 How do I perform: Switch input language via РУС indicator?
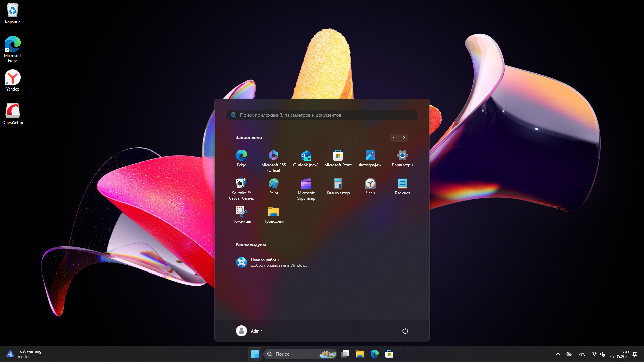coord(582,354)
